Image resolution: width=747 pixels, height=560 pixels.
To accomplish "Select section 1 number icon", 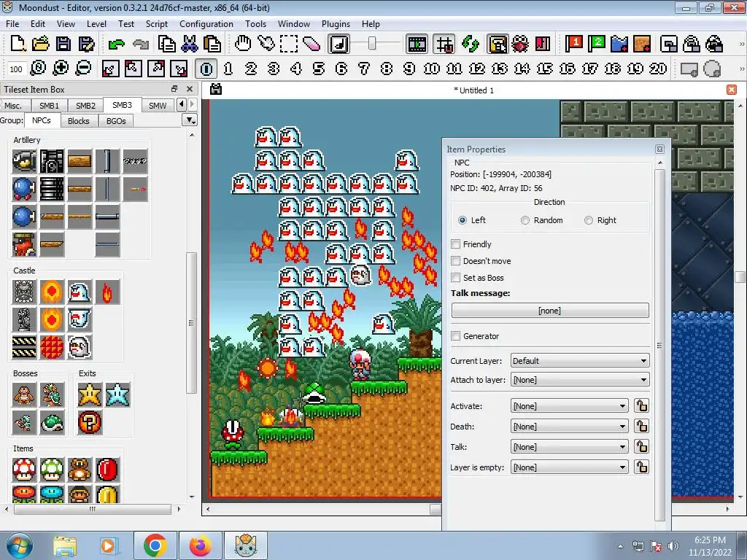I will click(x=228, y=69).
